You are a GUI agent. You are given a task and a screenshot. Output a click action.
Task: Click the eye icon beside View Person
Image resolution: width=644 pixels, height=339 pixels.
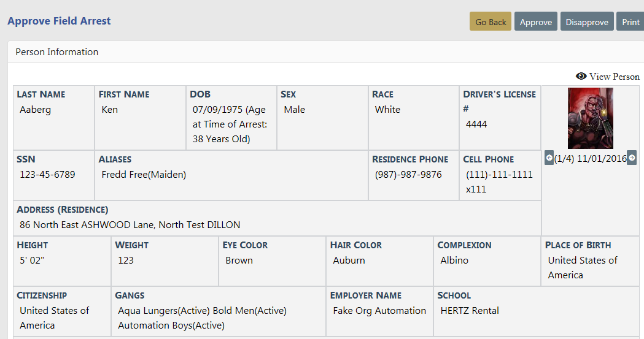click(581, 77)
